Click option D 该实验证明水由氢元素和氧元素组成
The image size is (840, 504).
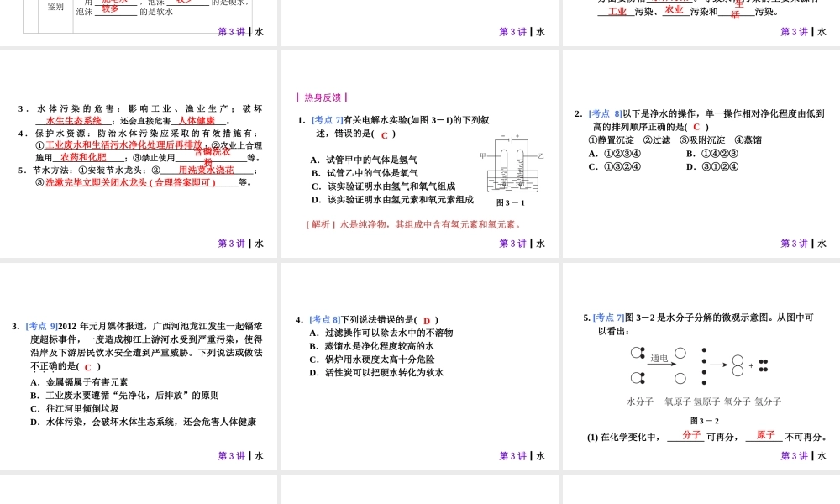(392, 200)
